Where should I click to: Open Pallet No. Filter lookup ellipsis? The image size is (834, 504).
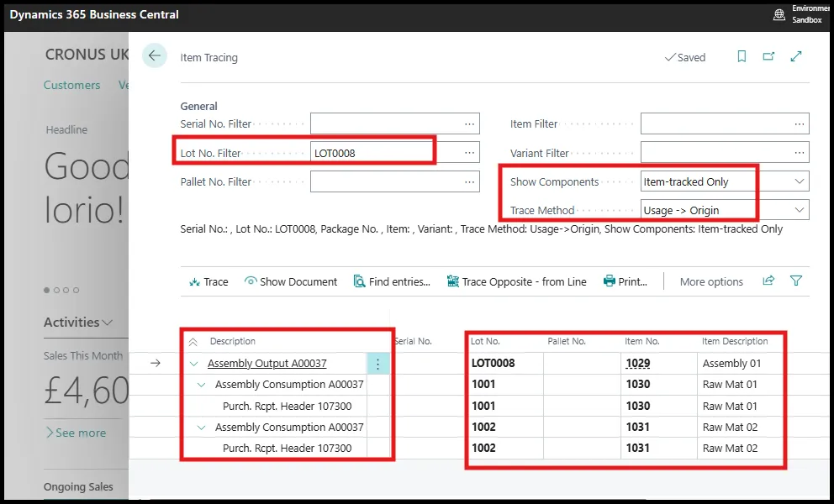[x=469, y=181]
